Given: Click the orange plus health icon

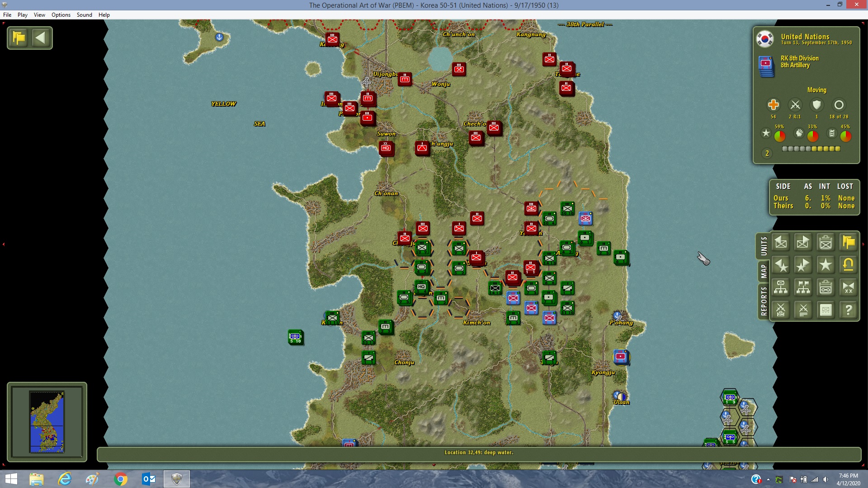Looking at the screenshot, I should (773, 105).
